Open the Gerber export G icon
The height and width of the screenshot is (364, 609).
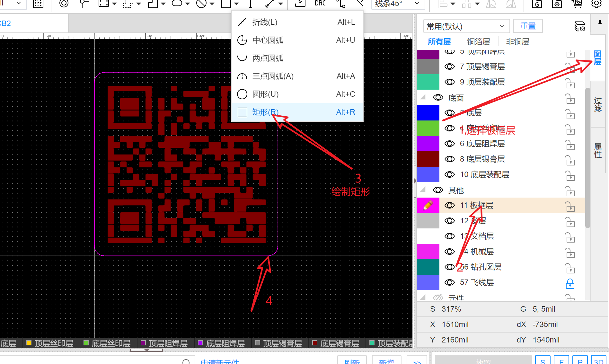[537, 4]
